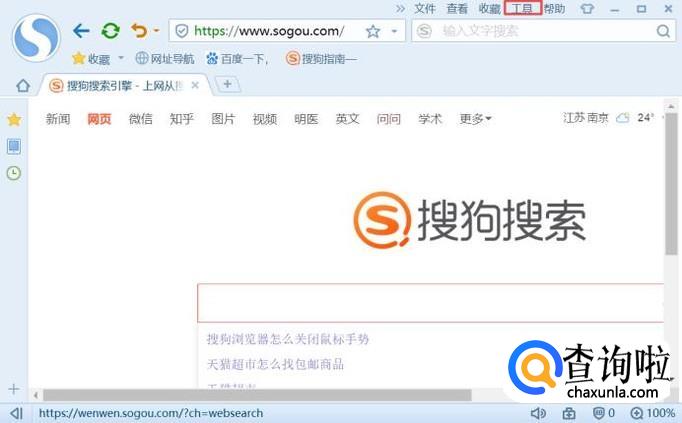Viewport: 682px width, 423px height.
Task: Click the 江苏南京 location text
Action: tap(585, 118)
